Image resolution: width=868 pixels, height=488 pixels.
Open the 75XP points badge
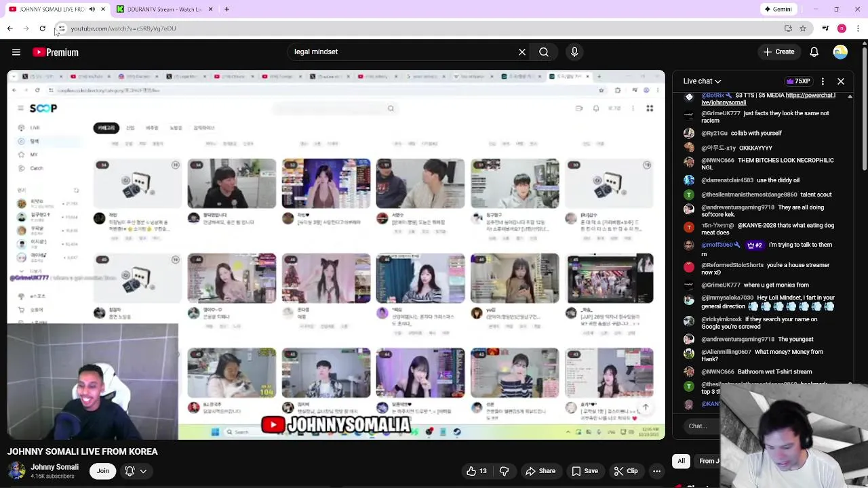pyautogui.click(x=797, y=81)
